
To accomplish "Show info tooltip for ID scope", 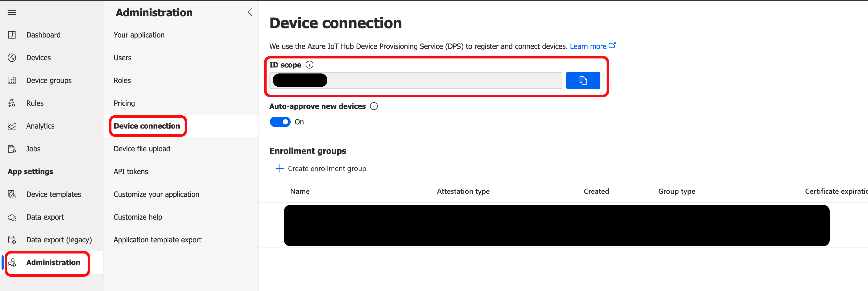I will tap(309, 65).
